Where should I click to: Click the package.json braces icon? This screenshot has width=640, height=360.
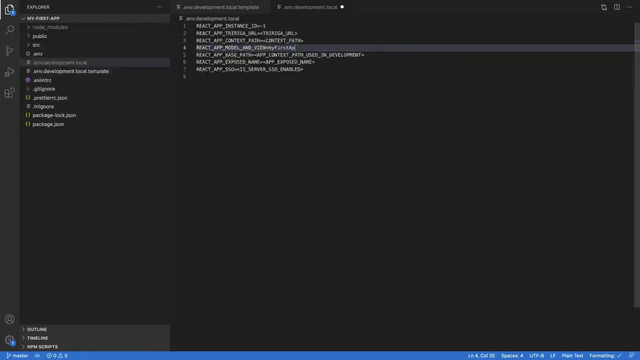(28, 124)
